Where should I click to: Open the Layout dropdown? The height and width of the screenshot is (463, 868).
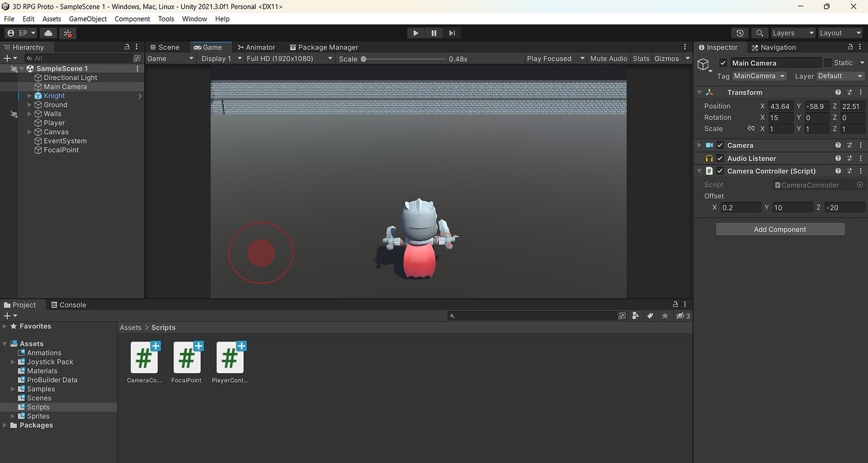tap(840, 33)
